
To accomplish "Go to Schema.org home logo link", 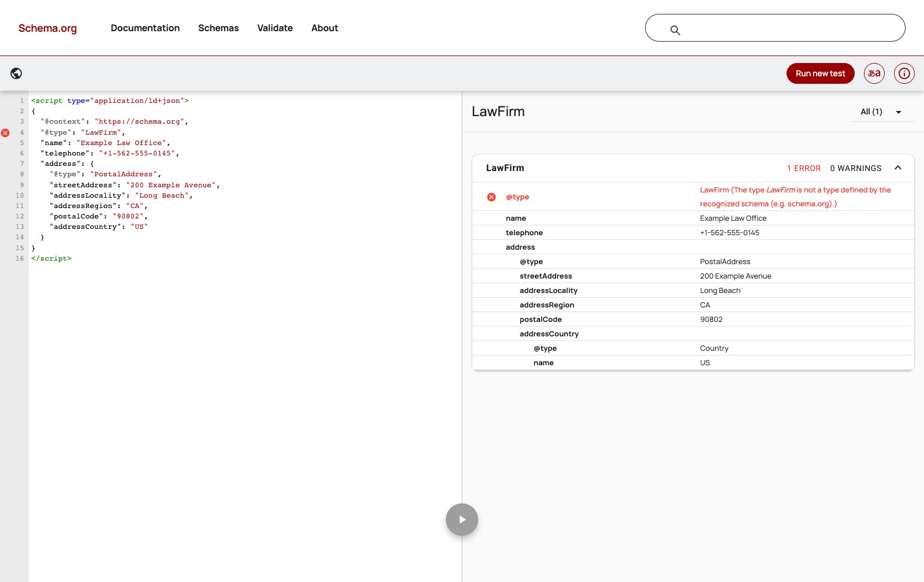I will click(47, 28).
